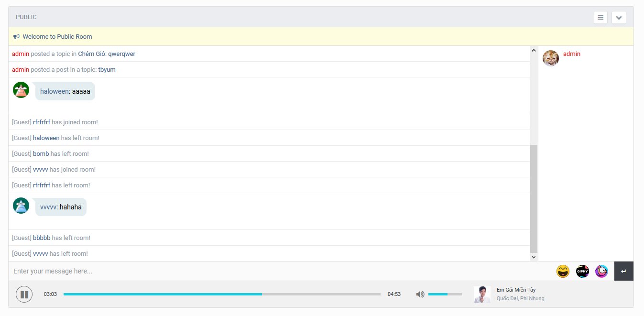This screenshot has height=316, width=644.
Task: Click the album art of Em Gái Miền Tây
Action: [x=482, y=294]
